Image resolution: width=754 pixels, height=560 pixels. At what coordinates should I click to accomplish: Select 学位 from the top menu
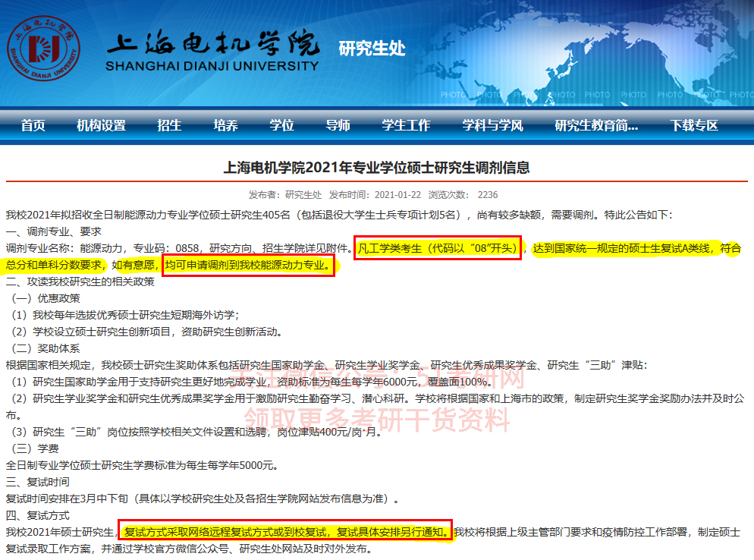point(281,126)
